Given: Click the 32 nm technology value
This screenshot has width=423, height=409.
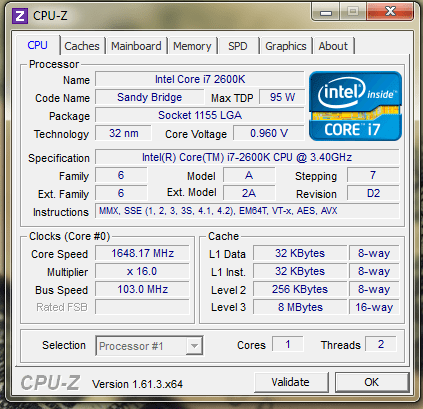Looking at the screenshot, I should pos(123,133).
